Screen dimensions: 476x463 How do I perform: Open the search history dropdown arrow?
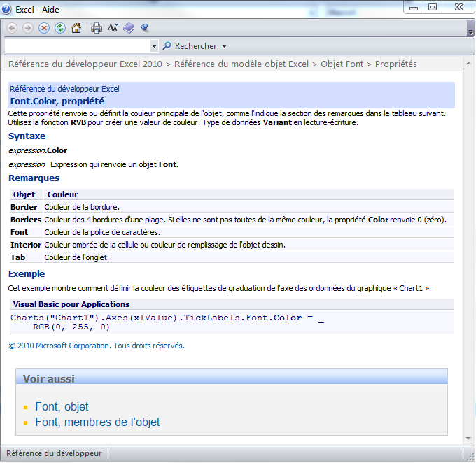pos(155,46)
